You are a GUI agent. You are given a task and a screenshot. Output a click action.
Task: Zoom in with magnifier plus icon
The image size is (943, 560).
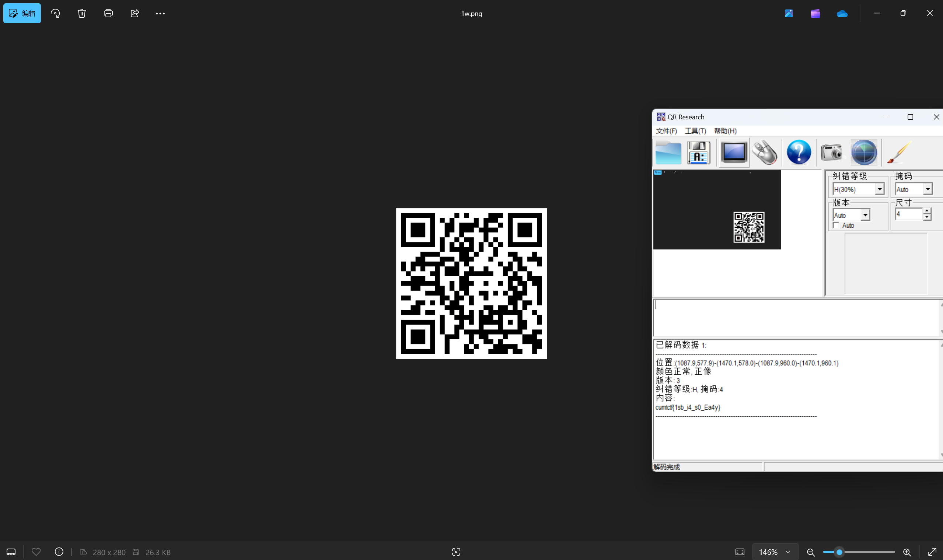click(907, 552)
